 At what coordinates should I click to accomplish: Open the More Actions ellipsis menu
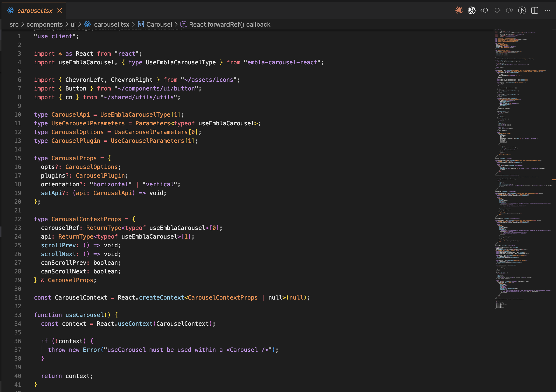point(547,10)
